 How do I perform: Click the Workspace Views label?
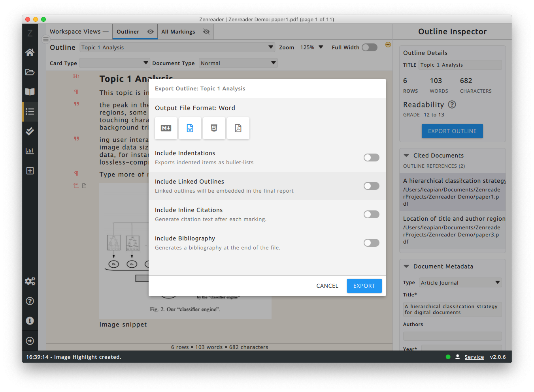click(79, 32)
